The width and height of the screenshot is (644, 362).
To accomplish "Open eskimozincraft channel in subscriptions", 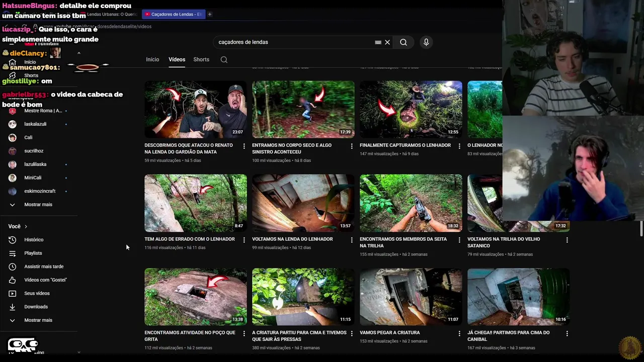I will (x=39, y=191).
